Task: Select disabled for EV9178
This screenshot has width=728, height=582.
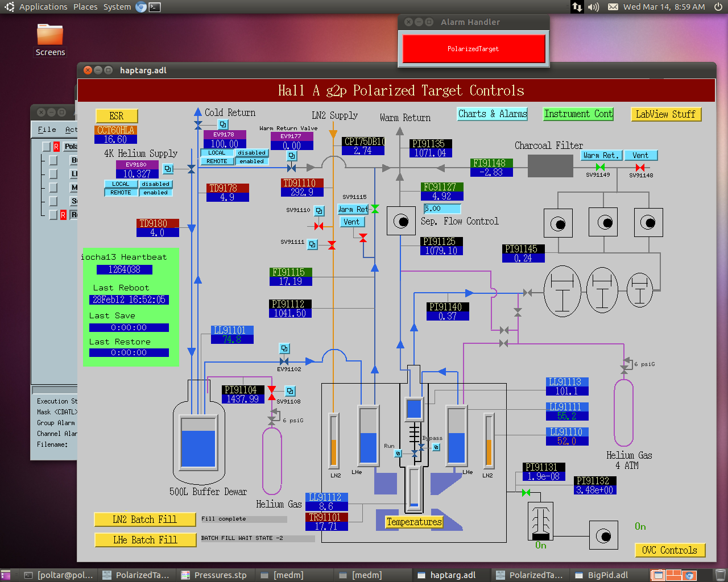Action: [x=252, y=153]
